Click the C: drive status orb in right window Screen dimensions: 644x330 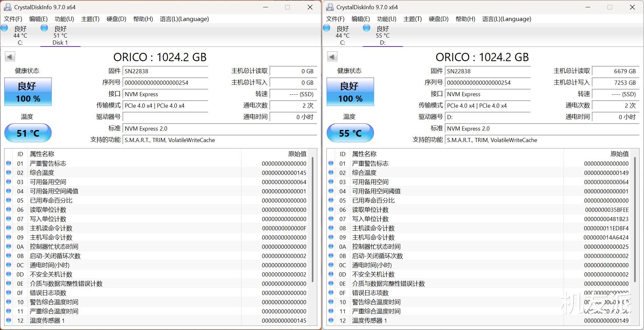[326, 28]
